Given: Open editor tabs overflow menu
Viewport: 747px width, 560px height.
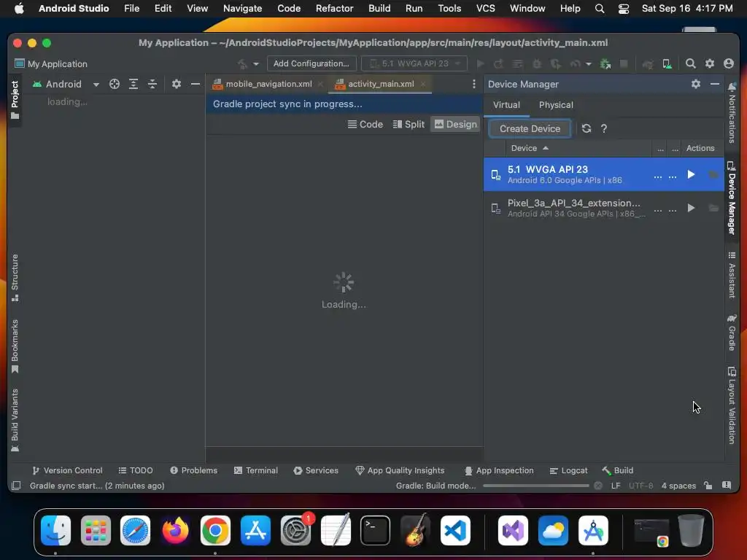Looking at the screenshot, I should [473, 84].
